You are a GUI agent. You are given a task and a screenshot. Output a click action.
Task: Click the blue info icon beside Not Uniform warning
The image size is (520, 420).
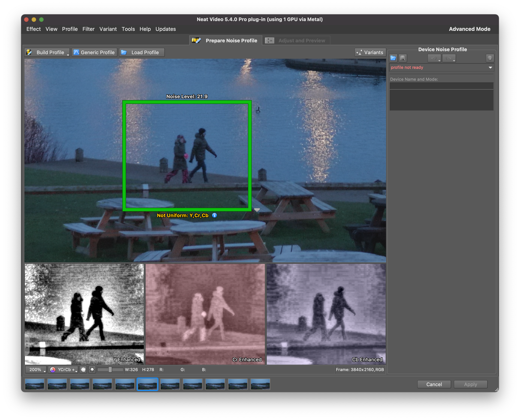[214, 215]
